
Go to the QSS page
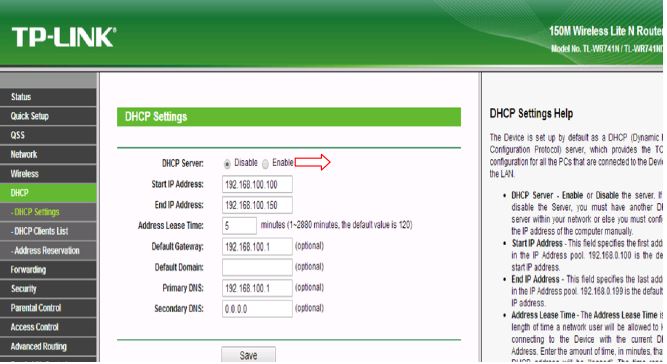click(48, 135)
